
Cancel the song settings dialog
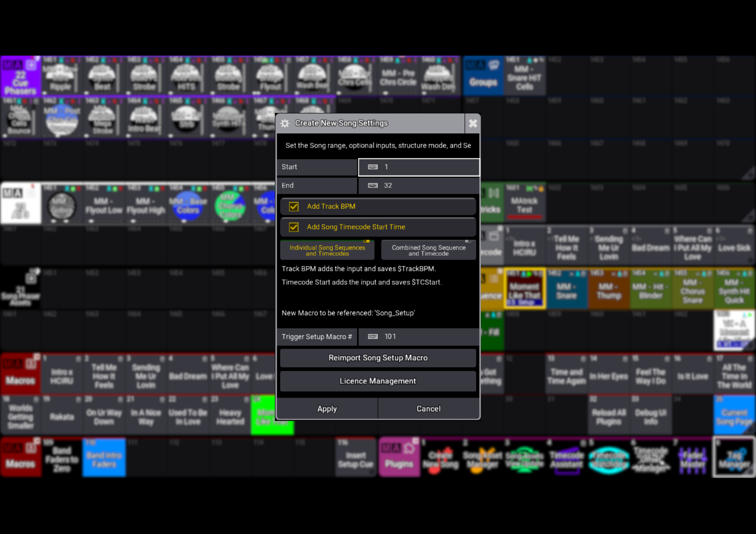point(429,409)
